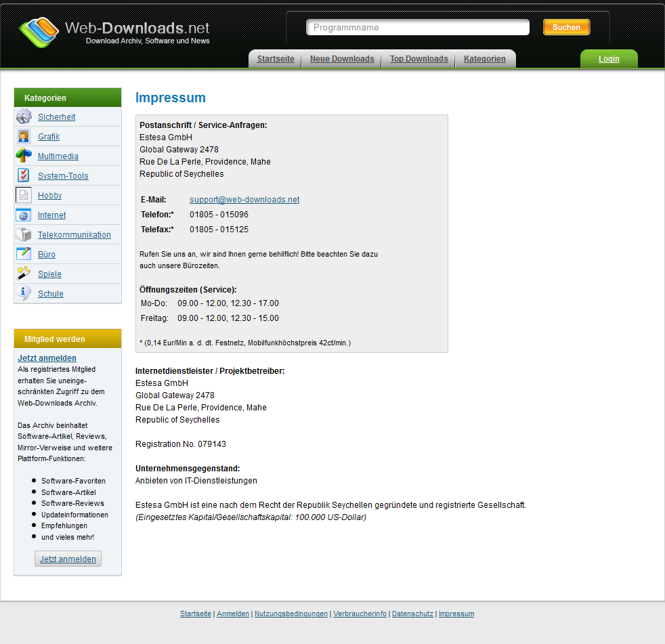Open the footer Datenschutz link

(412, 614)
